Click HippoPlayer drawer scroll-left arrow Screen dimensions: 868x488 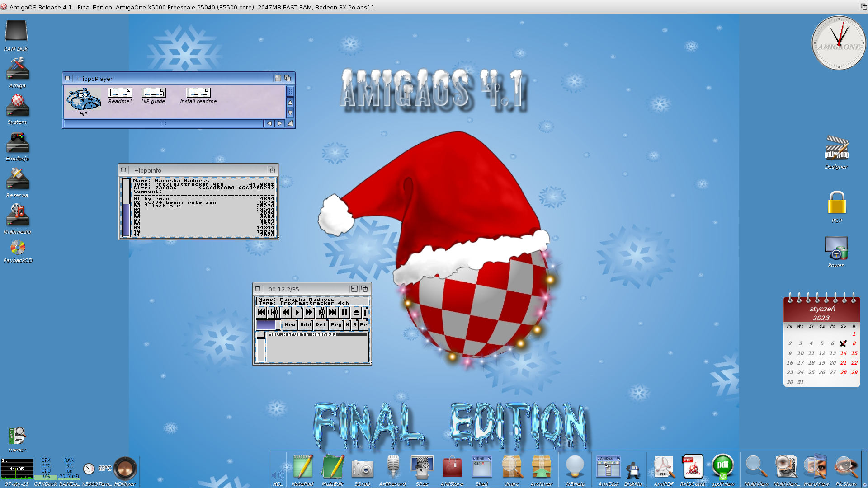click(269, 123)
